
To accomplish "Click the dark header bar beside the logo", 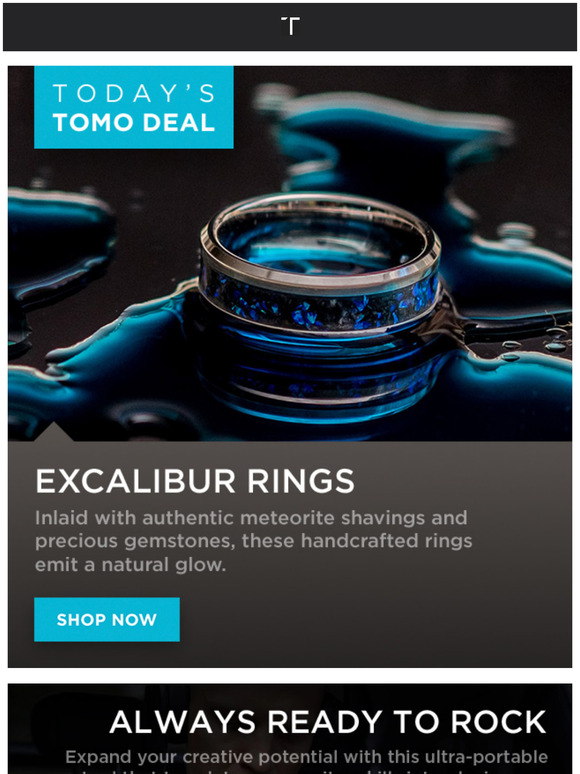I will click(x=148, y=27).
